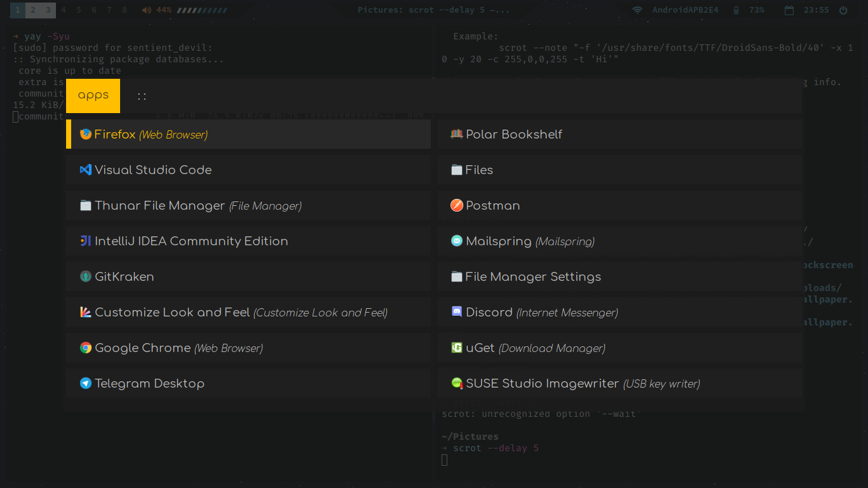Open Telegram Desktop entry

pos(248,383)
